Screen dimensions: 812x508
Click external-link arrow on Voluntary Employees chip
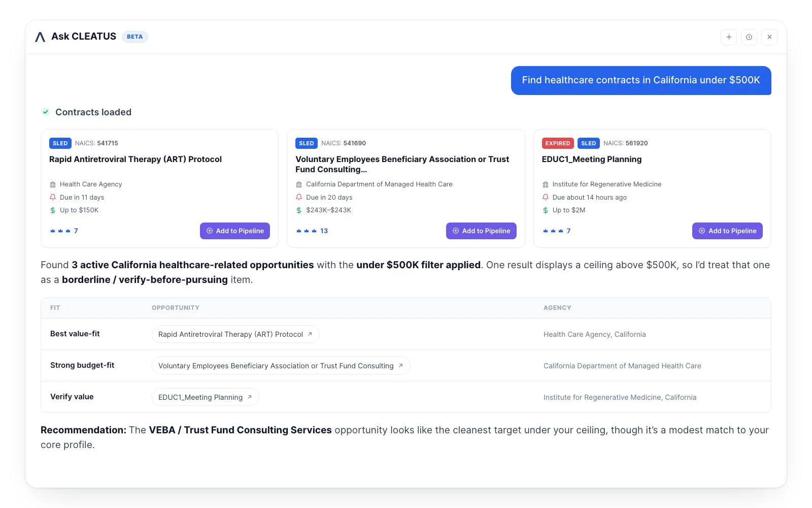click(x=400, y=366)
